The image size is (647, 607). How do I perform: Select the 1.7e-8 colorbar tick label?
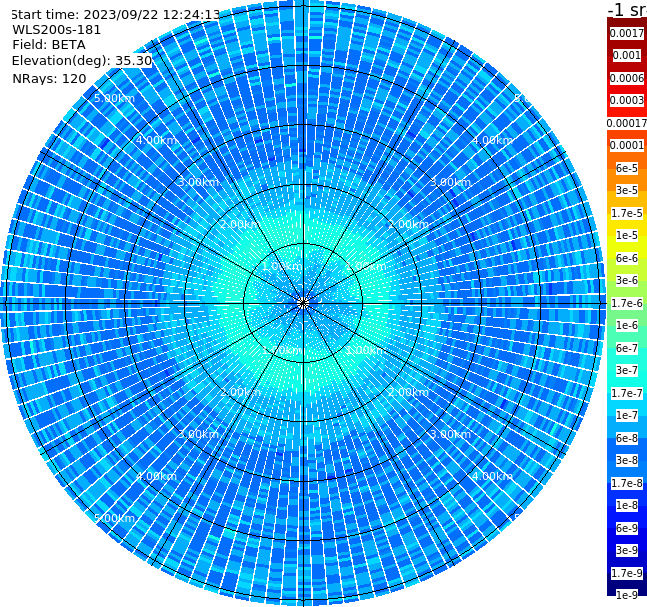point(627,483)
